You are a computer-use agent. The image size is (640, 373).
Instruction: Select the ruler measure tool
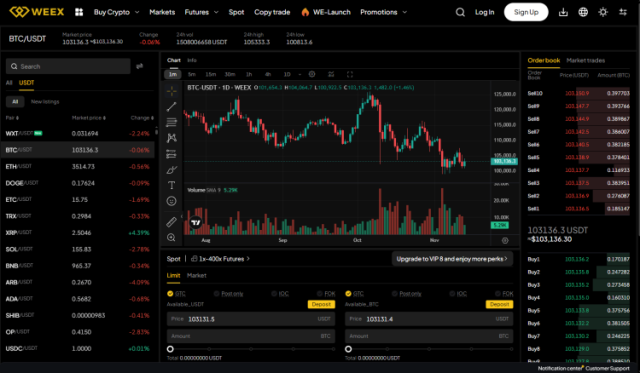[171, 222]
